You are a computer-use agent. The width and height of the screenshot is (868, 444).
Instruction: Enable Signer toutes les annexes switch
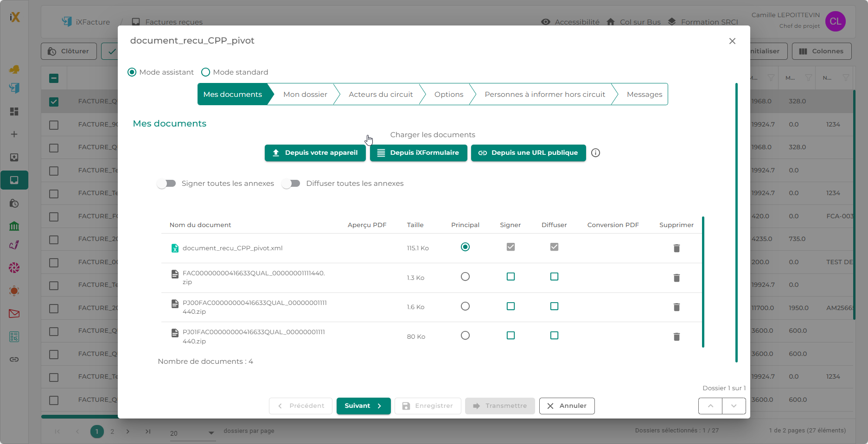pos(166,184)
